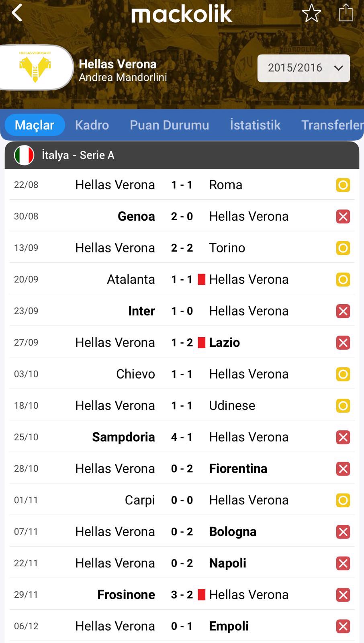364x643 pixels.
Task: Open the Maçlar tab
Action: (x=35, y=125)
